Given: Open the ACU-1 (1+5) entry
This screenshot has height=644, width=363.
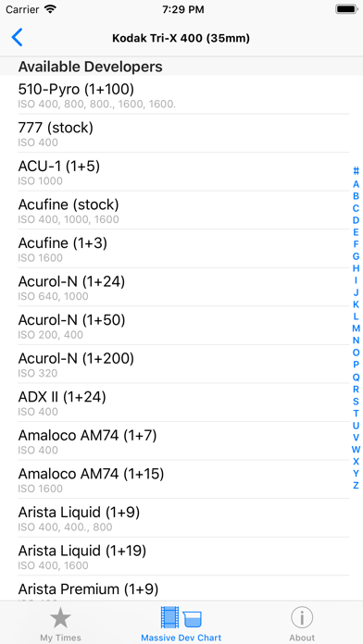Looking at the screenshot, I should coord(181,172).
